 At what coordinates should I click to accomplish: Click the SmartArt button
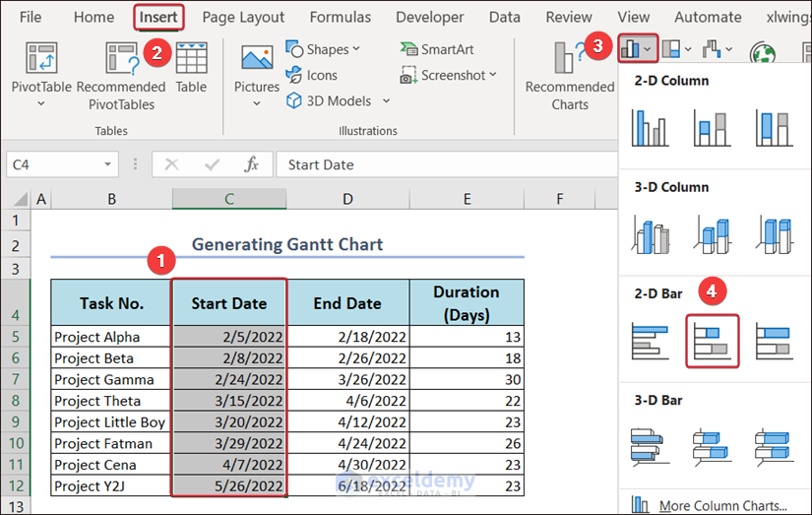436,49
